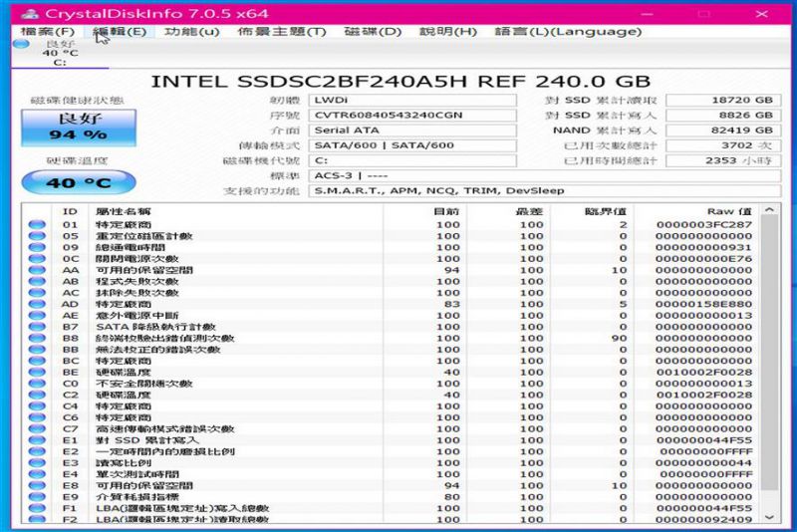The width and height of the screenshot is (797, 532).
Task: Click the CrystalDiskInfo app icon in title bar
Action: click(x=30, y=14)
